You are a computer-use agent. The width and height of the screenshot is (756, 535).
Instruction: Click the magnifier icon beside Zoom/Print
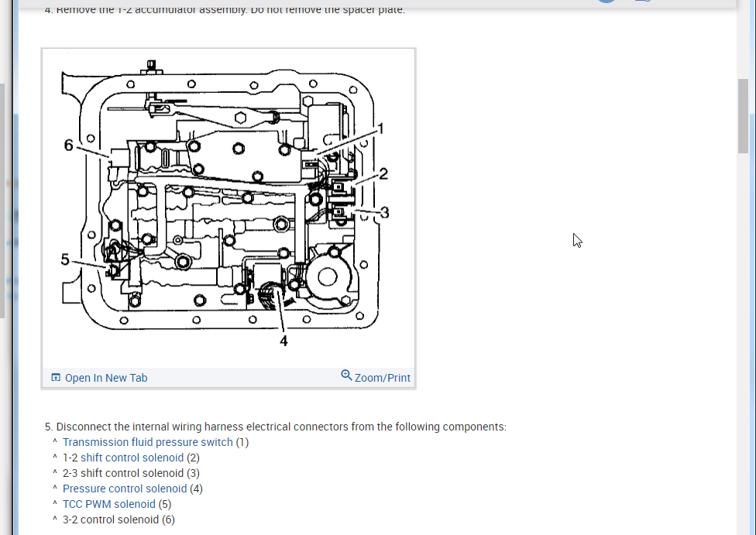(x=345, y=374)
